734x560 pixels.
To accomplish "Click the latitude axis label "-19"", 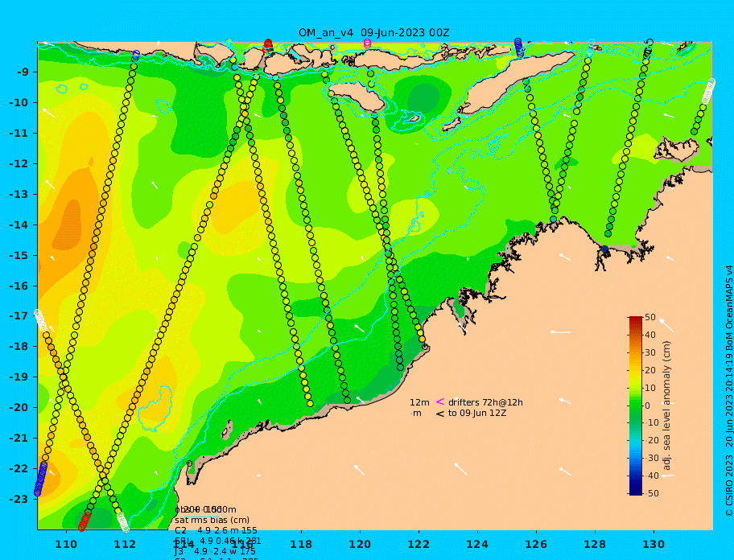I will [19, 377].
